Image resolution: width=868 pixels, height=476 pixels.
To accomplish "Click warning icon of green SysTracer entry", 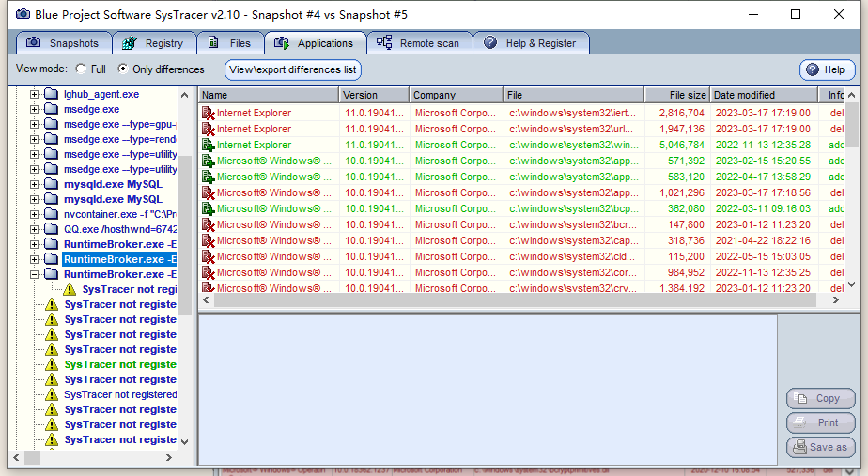I will (52, 364).
